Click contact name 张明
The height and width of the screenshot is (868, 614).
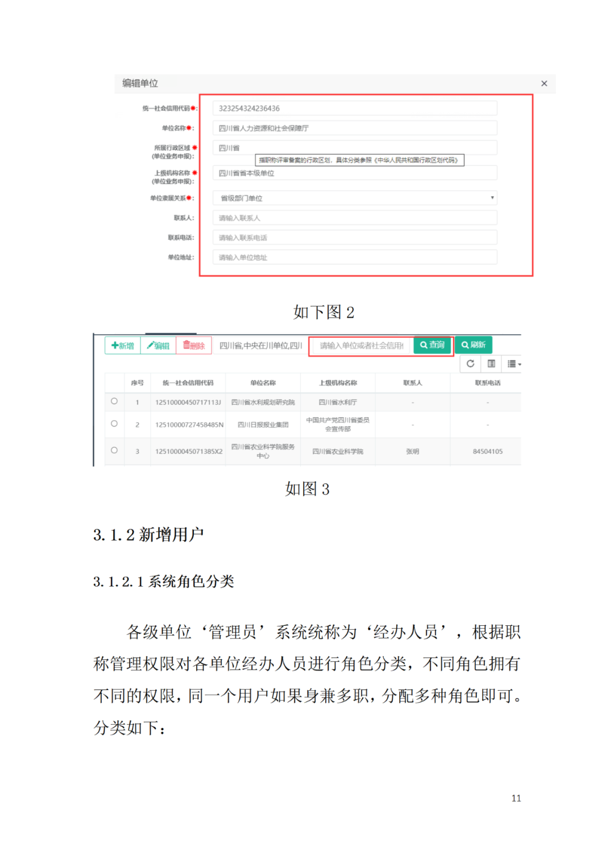point(413,451)
